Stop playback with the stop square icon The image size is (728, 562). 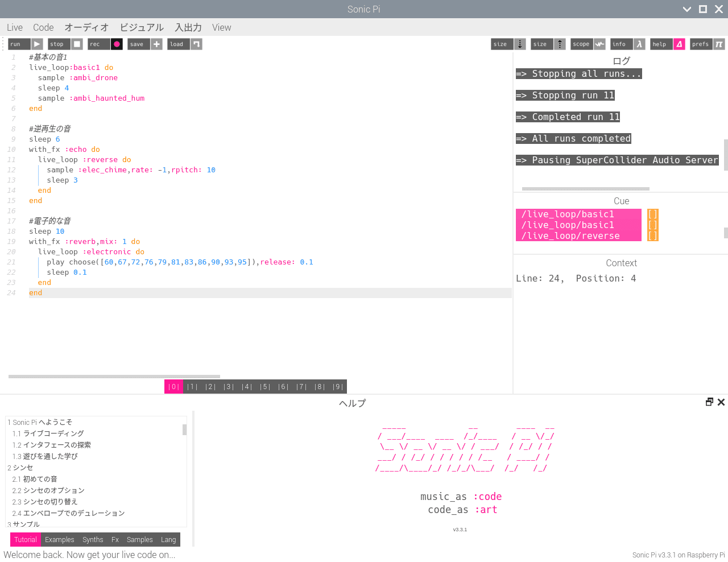77,44
